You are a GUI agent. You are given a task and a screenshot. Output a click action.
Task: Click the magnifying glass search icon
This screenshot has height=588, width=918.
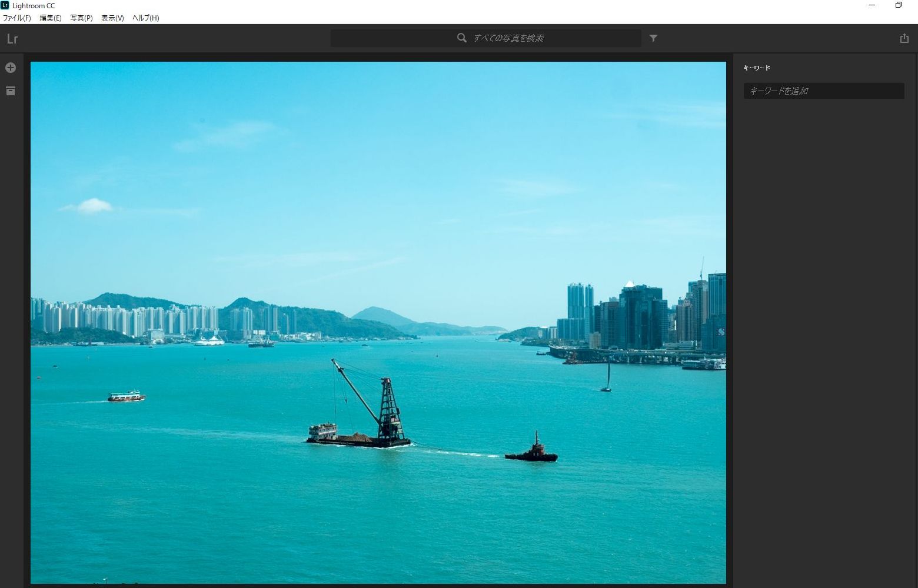[462, 38]
